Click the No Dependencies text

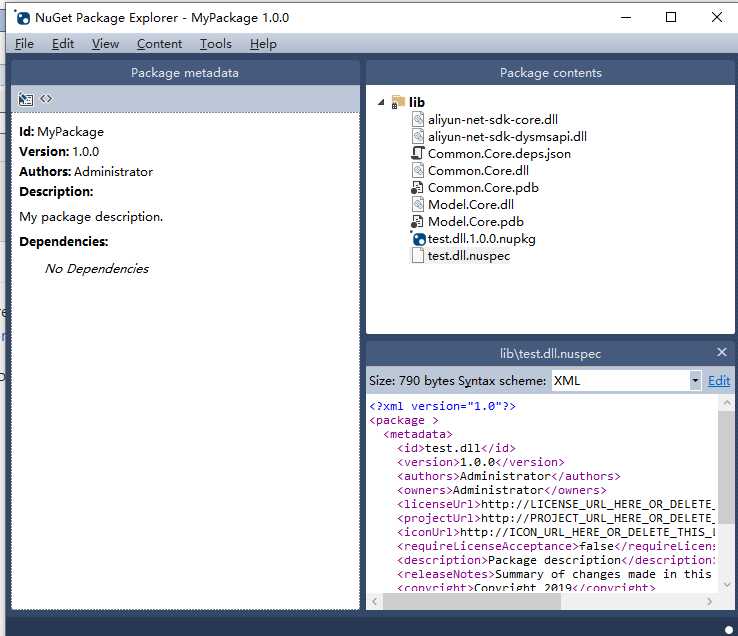pos(96,268)
